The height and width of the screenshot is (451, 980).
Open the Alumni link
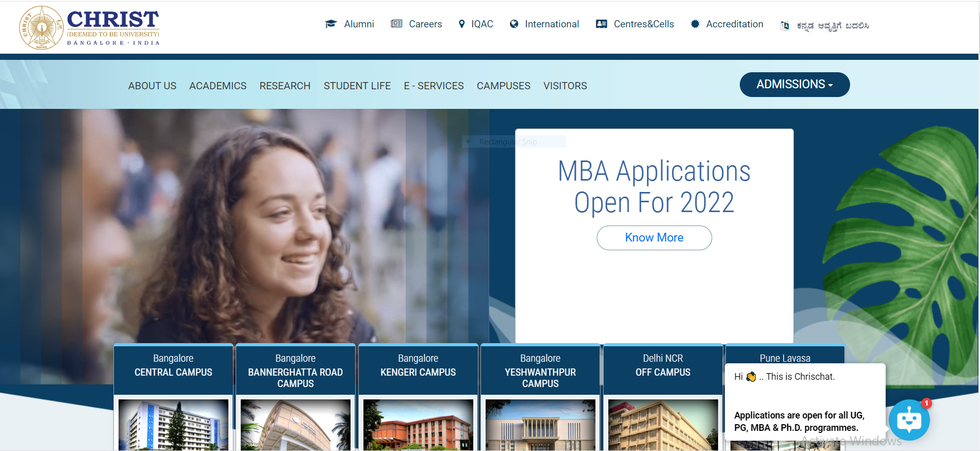(x=359, y=24)
